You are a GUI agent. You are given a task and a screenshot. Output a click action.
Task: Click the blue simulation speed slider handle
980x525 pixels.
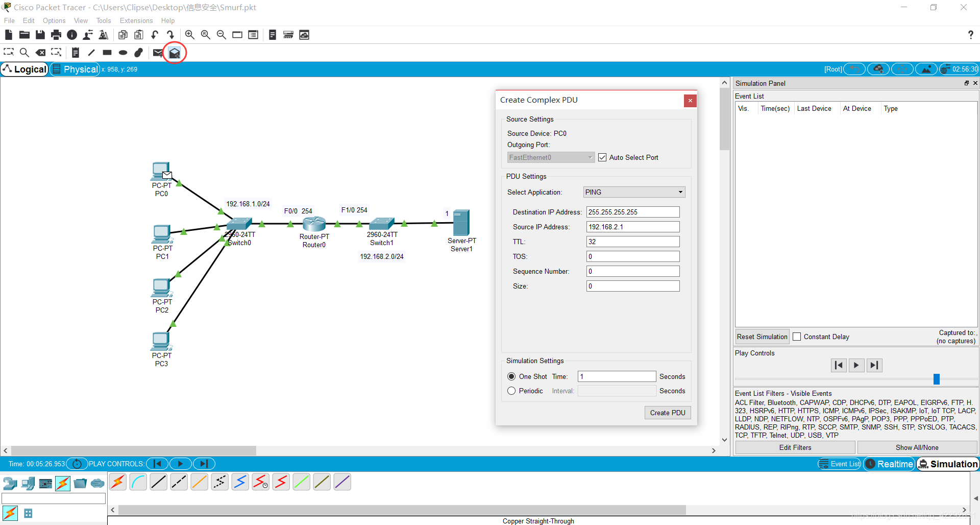pos(937,379)
